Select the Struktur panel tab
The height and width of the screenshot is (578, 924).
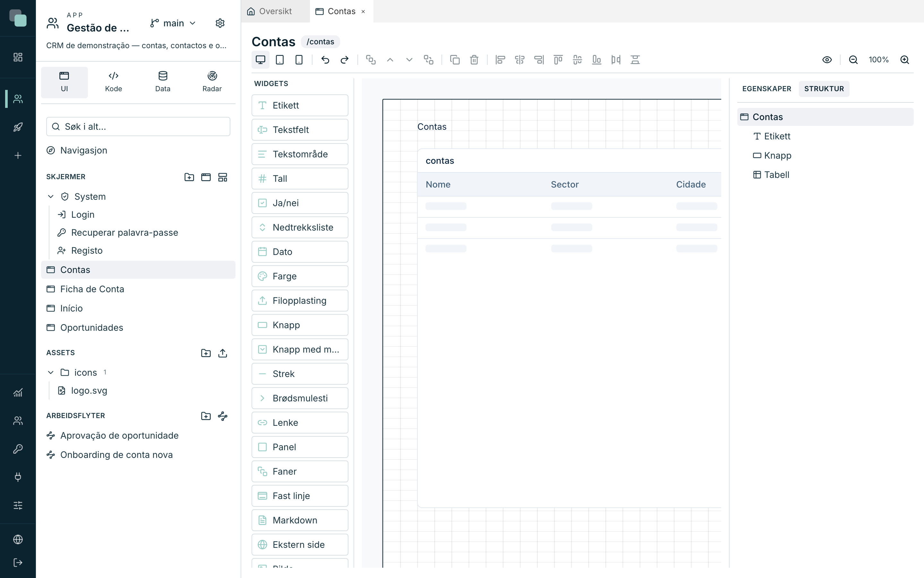[x=824, y=89]
